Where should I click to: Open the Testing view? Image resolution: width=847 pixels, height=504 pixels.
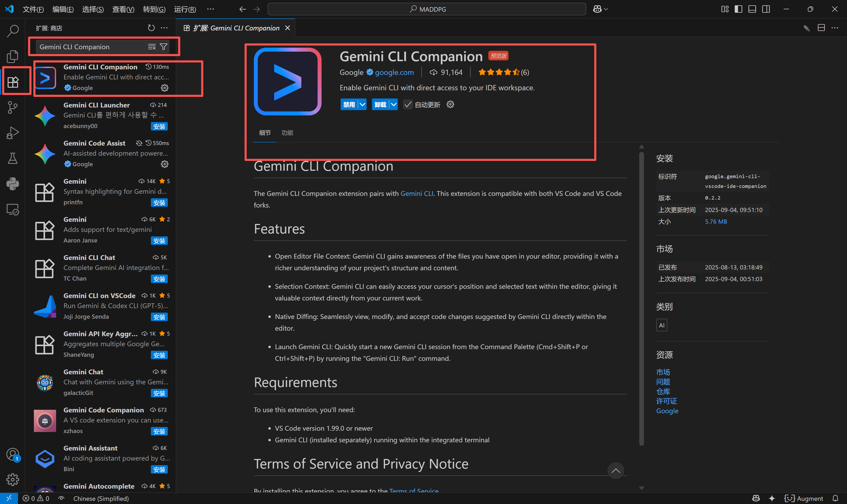[12, 158]
